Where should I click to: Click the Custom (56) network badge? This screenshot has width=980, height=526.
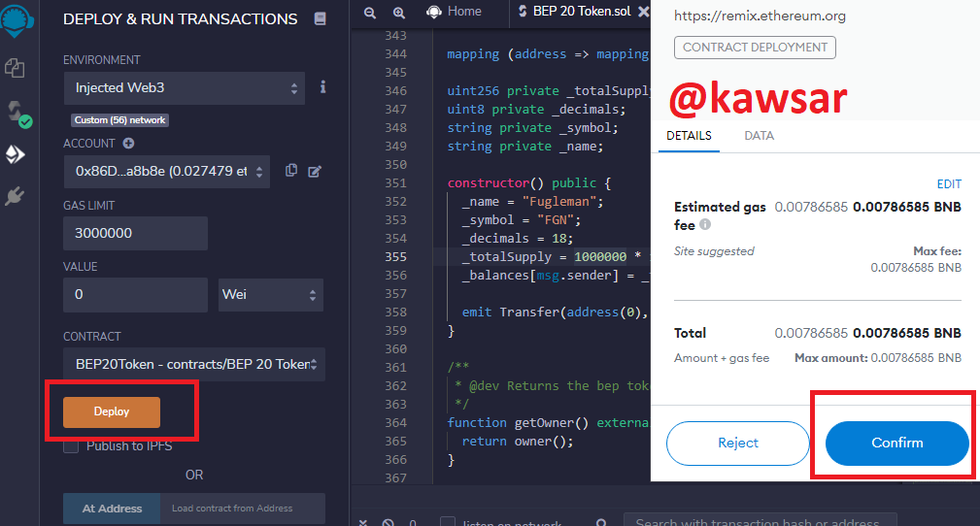coord(119,120)
